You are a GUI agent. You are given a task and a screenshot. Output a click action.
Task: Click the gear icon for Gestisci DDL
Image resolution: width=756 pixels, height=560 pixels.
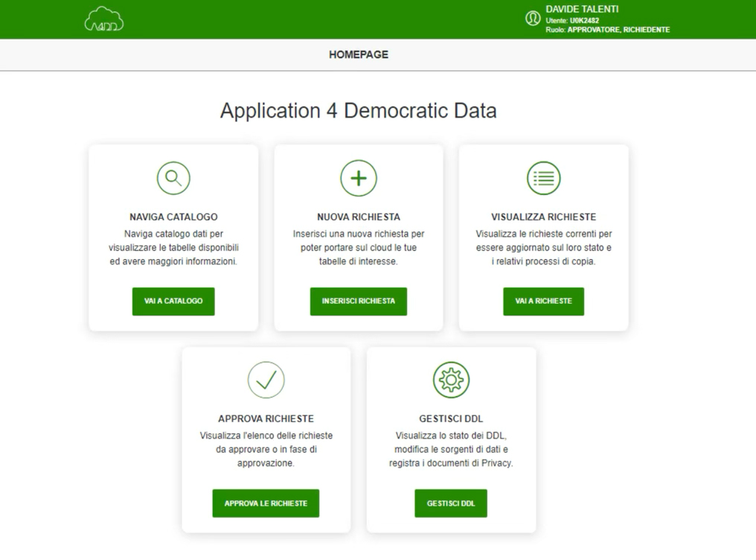click(451, 380)
